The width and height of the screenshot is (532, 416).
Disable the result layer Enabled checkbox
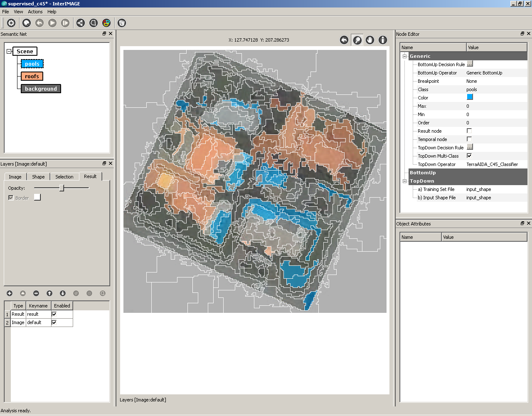[54, 314]
